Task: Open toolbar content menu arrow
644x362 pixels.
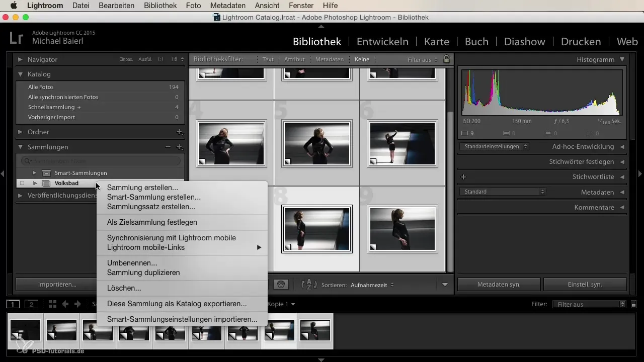Action: [445, 285]
